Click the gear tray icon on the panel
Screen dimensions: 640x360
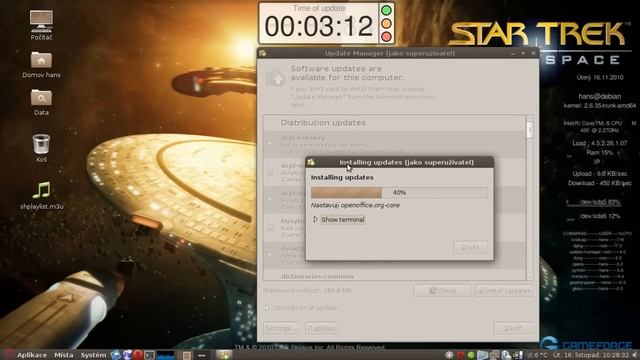pyautogui.click(x=449, y=355)
